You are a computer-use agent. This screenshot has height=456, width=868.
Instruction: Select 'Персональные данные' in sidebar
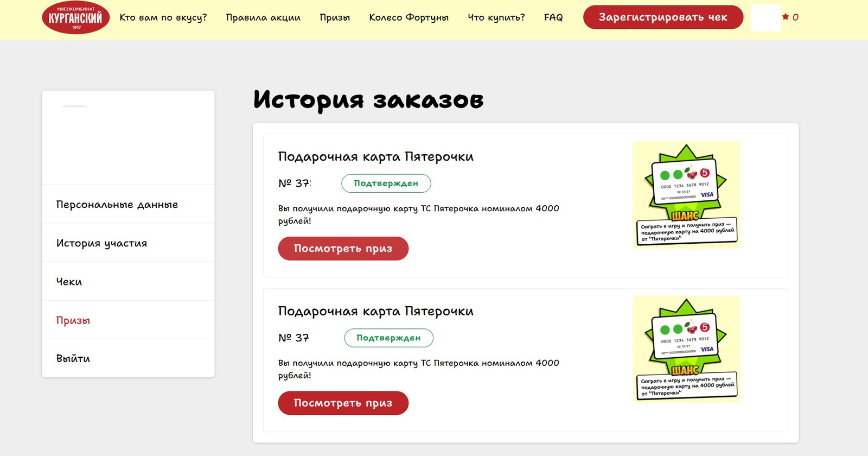[117, 205]
